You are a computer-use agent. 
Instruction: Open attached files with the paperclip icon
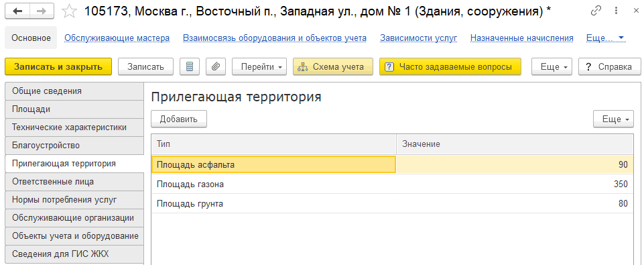216,66
